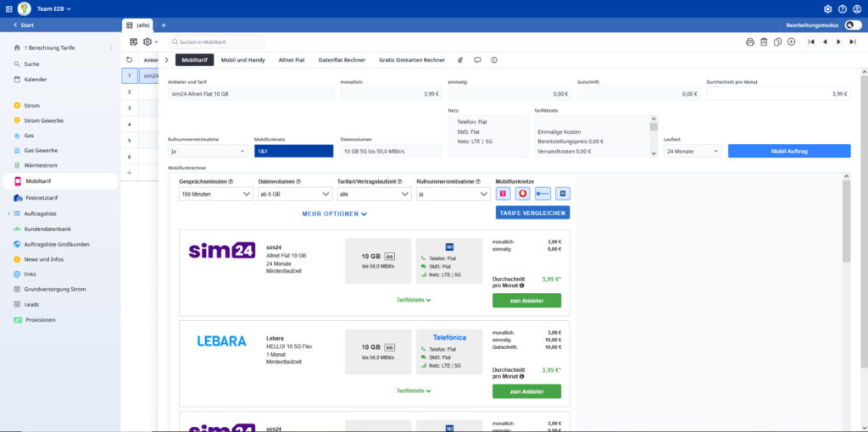This screenshot has height=432, width=868.
Task: Click Tarifart/Vertragslaufzeit help icon
Action: [x=400, y=181]
